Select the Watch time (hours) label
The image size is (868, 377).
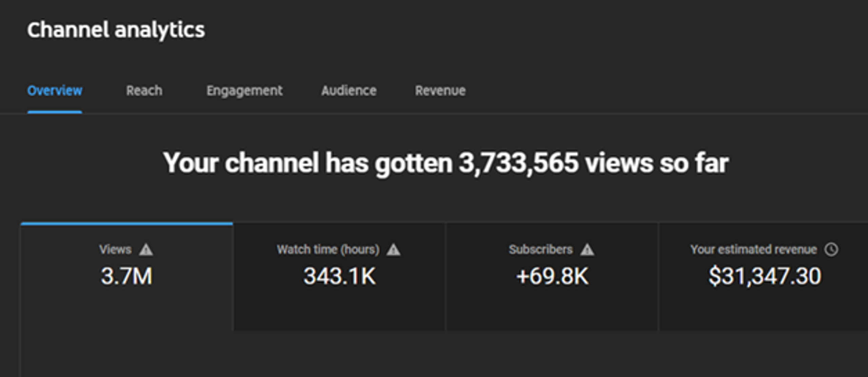[x=328, y=250]
